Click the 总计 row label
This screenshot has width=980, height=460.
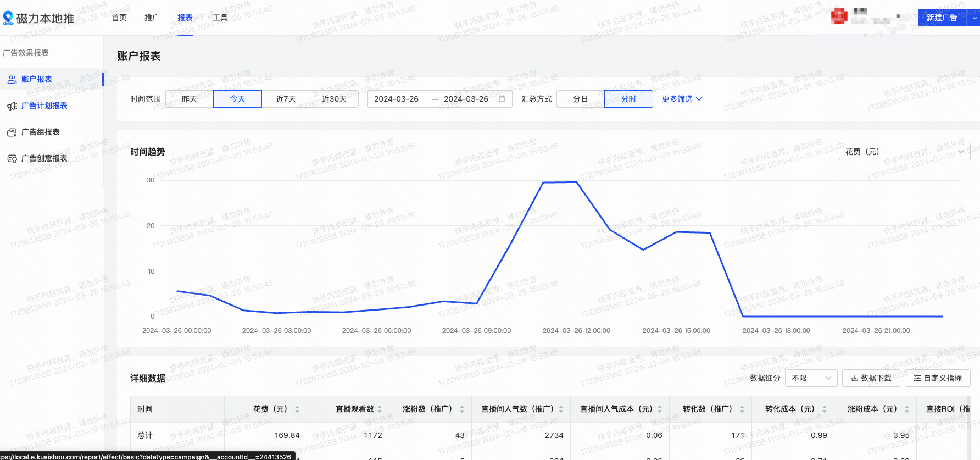[x=145, y=435]
